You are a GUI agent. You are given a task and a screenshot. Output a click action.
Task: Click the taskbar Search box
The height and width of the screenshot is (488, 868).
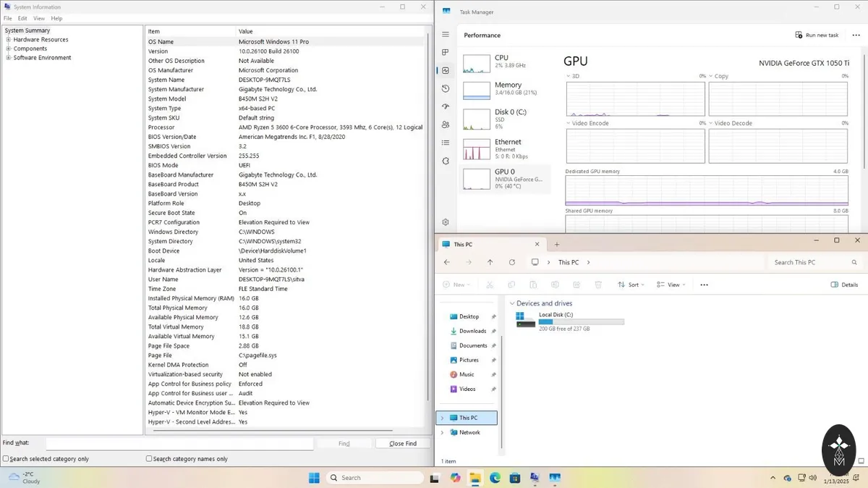click(x=374, y=478)
